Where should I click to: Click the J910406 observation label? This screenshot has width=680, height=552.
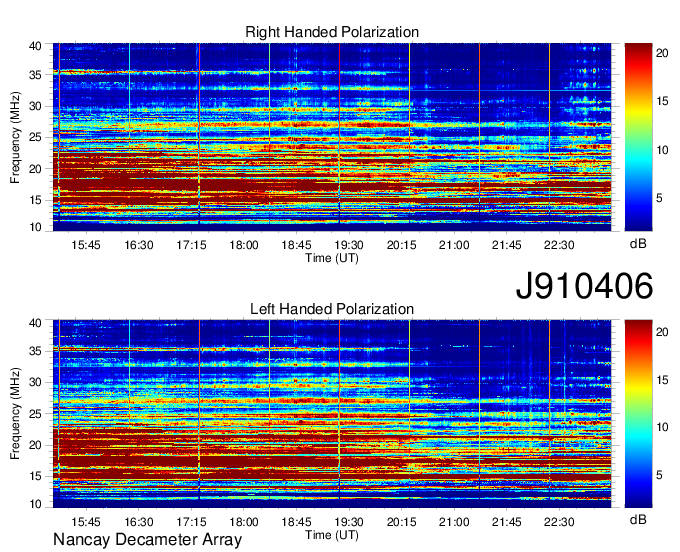coord(584,286)
